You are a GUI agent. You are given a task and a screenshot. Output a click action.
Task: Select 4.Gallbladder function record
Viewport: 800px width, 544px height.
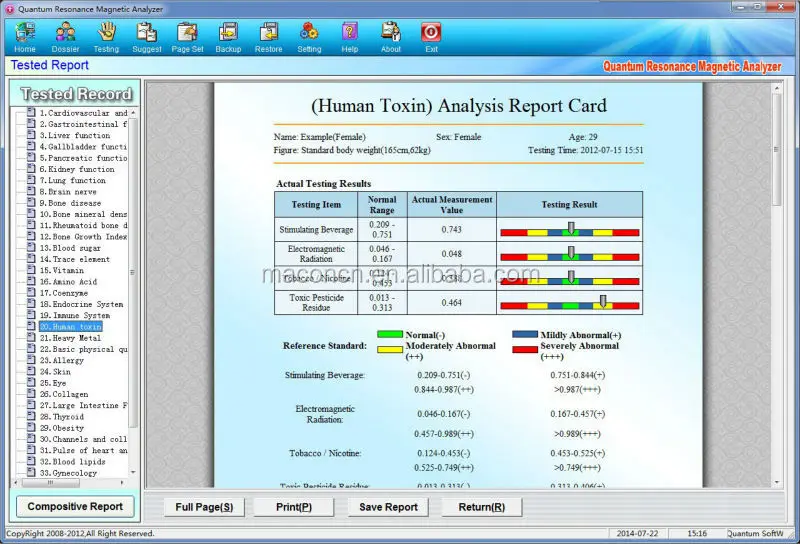84,146
